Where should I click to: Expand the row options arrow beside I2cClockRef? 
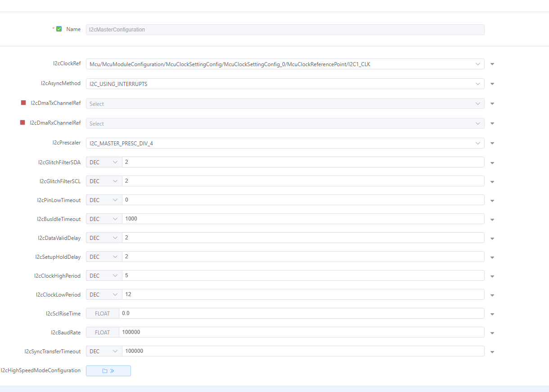(x=492, y=64)
